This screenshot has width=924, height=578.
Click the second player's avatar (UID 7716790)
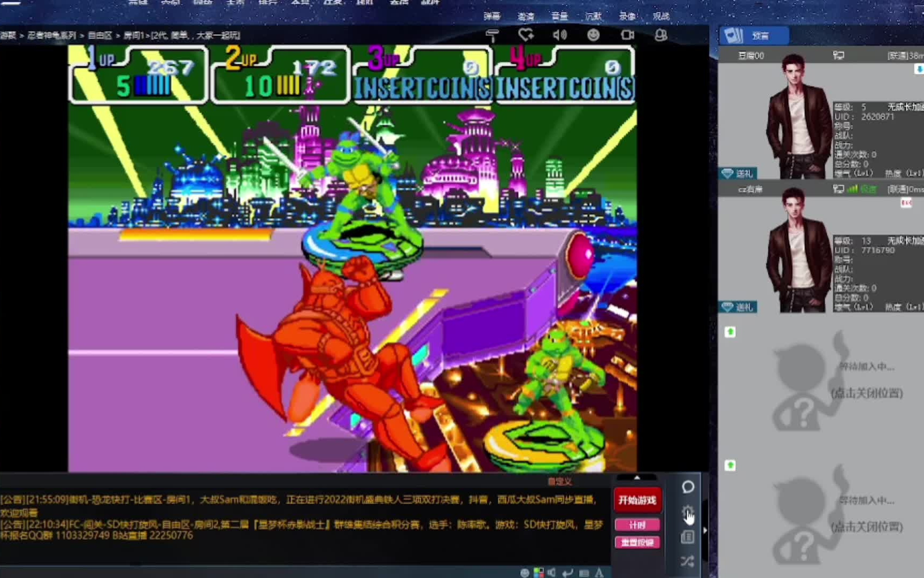799,249
